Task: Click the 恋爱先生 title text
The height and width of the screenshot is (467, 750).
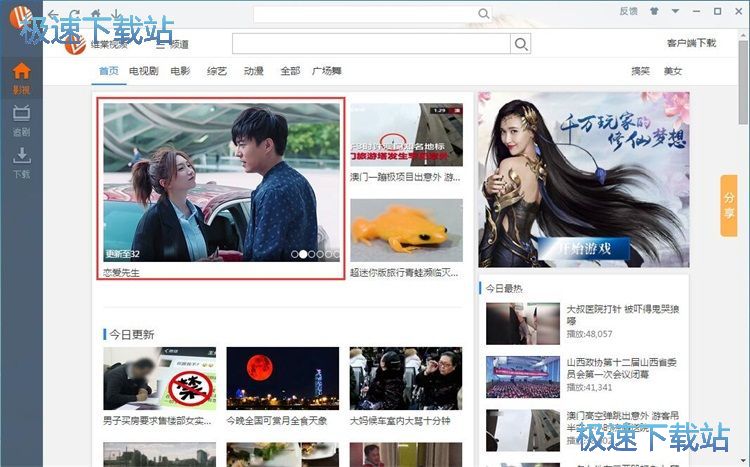Action: tap(121, 273)
